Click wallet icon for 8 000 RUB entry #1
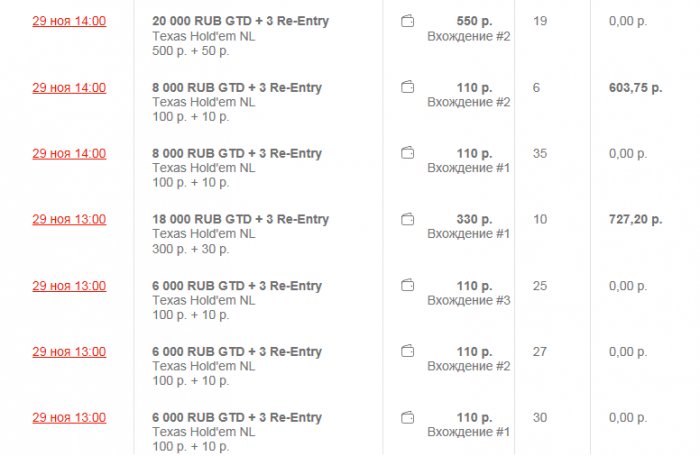 407,153
